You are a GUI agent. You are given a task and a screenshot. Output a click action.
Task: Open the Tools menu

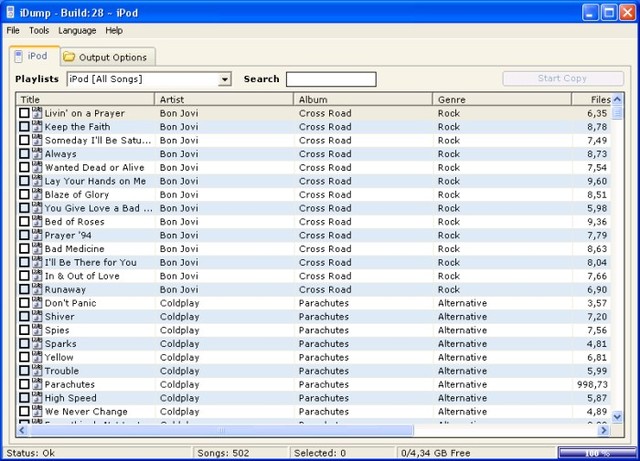click(x=39, y=31)
